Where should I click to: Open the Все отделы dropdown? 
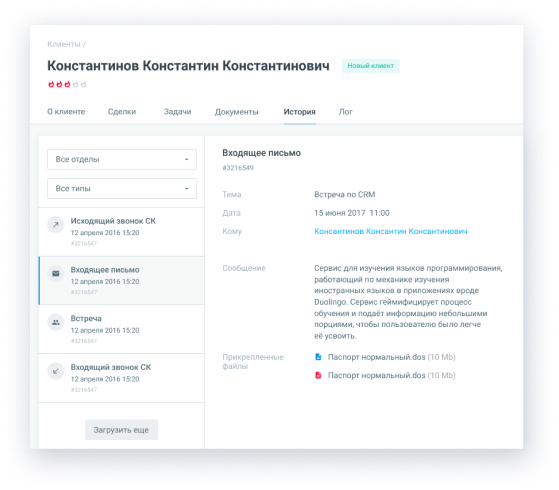pyautogui.click(x=122, y=159)
